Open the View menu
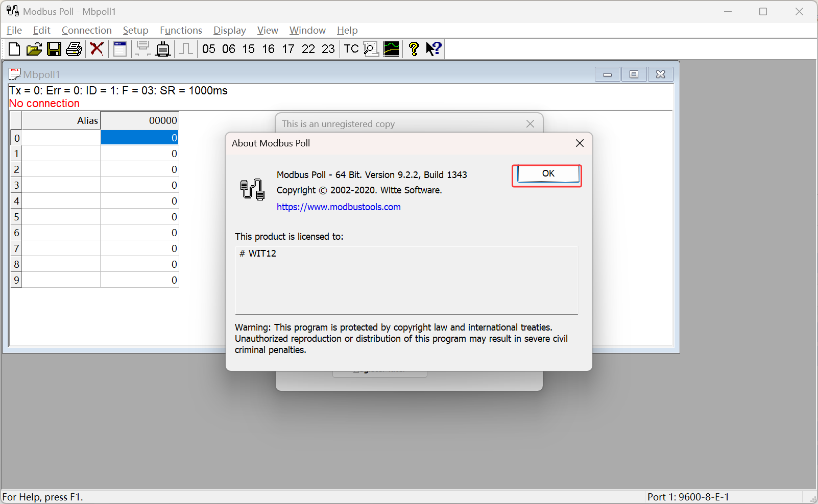This screenshot has width=818, height=504. coord(268,31)
